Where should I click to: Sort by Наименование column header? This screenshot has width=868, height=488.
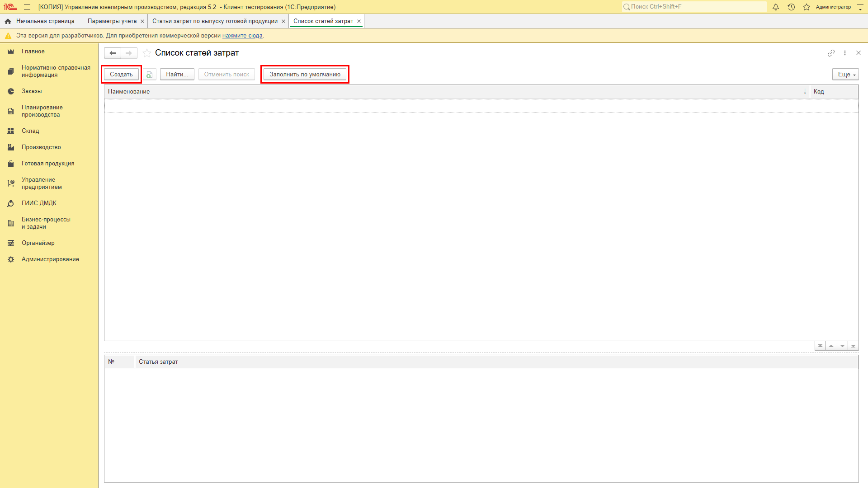[x=457, y=92]
